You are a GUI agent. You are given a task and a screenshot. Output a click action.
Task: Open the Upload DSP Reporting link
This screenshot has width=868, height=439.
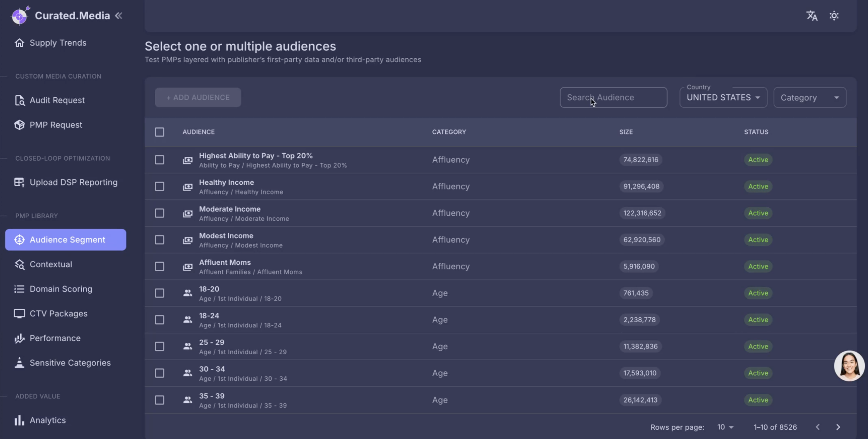coord(73,182)
